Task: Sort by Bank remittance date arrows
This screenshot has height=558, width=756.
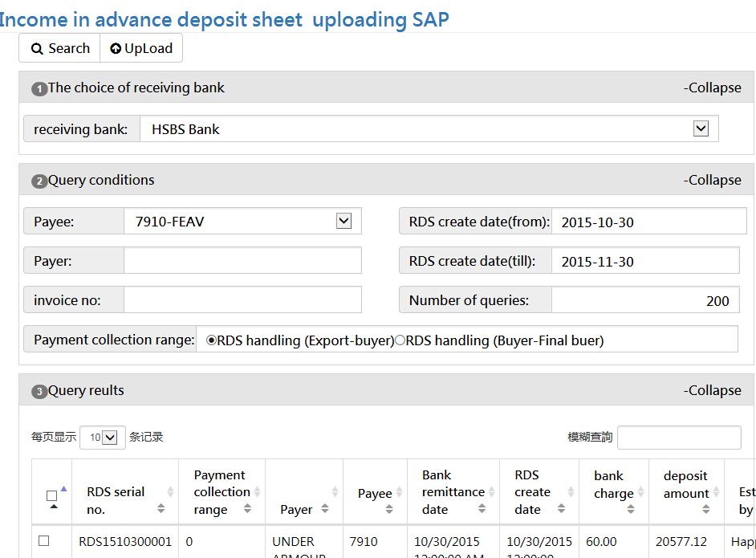Action: (x=482, y=509)
